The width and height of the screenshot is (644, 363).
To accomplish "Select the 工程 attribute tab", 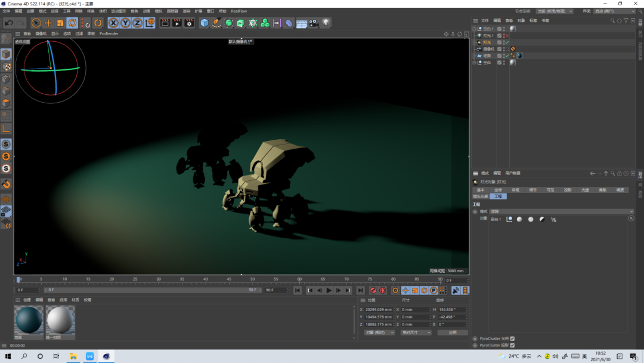I will tap(498, 196).
